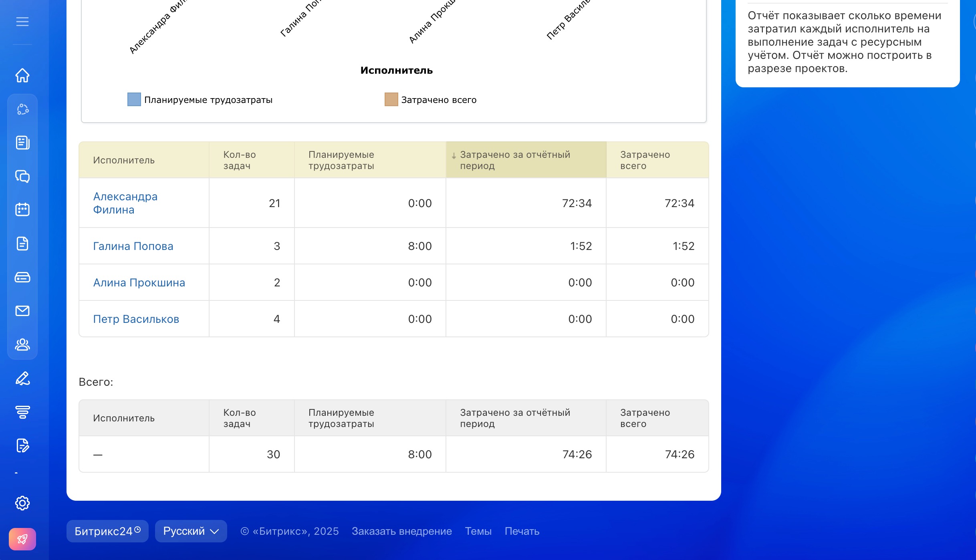Open Галина Попова profile link

click(133, 246)
